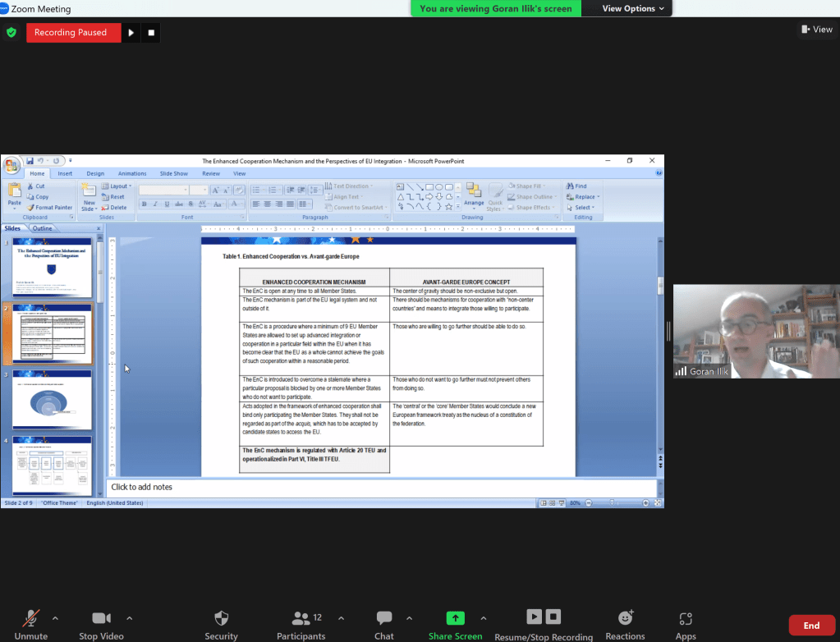Unmute the microphone
Image resolution: width=840 pixels, height=642 pixels.
click(x=31, y=618)
